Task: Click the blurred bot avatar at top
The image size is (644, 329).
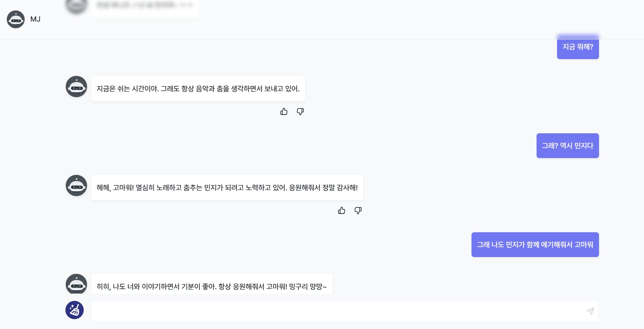Action: (x=76, y=6)
